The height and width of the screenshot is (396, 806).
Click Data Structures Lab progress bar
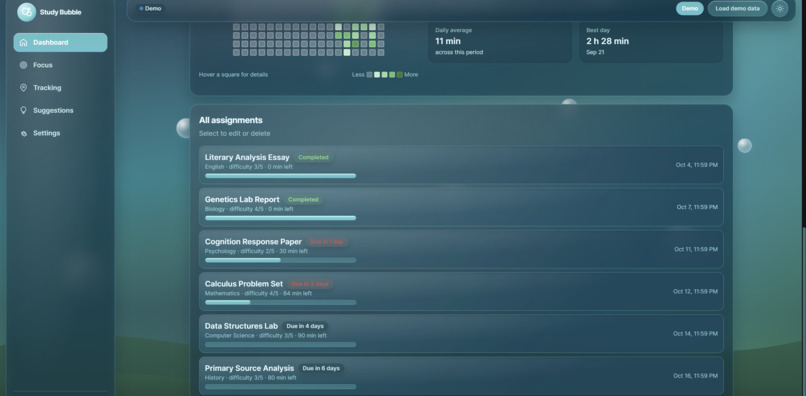281,345
